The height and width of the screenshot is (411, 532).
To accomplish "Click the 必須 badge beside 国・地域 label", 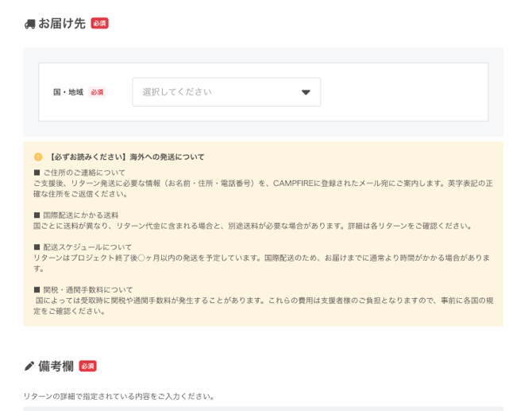I will (97, 92).
